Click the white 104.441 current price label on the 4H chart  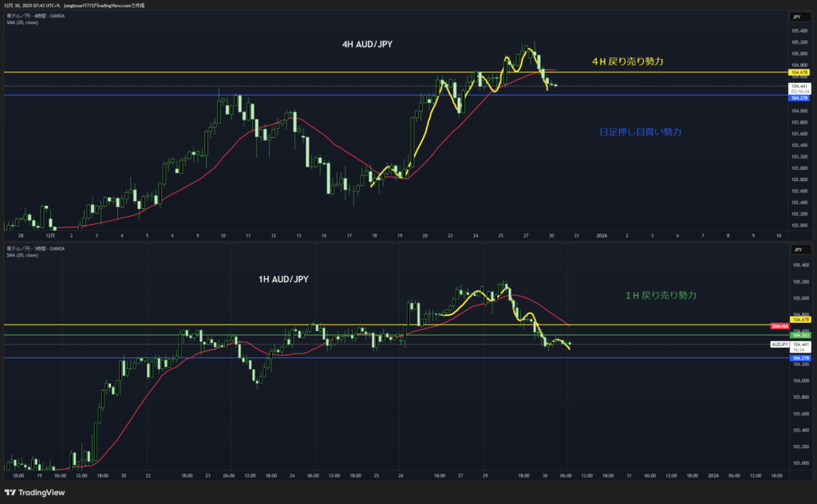coord(799,85)
